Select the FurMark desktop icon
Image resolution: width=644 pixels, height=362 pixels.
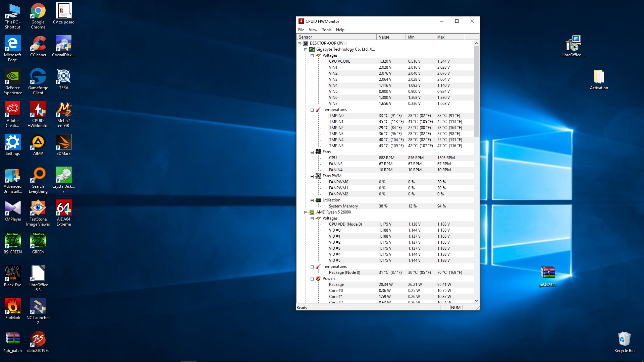tap(12, 309)
